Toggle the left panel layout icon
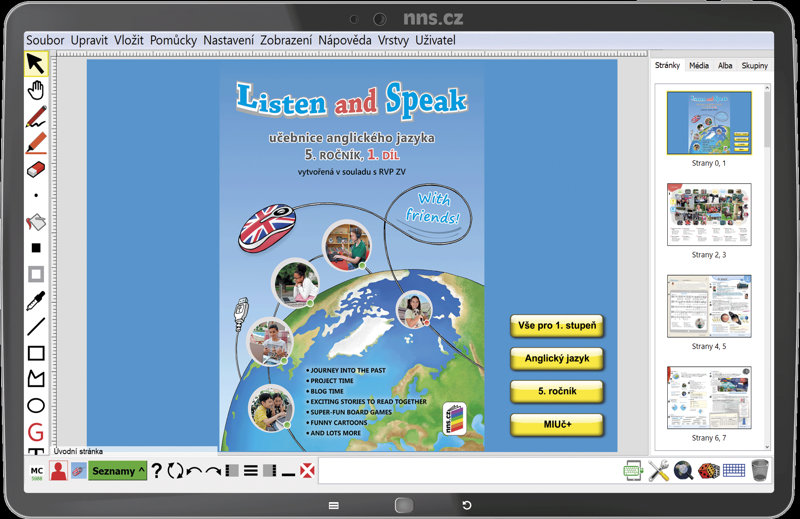This screenshot has width=800, height=519. click(232, 471)
